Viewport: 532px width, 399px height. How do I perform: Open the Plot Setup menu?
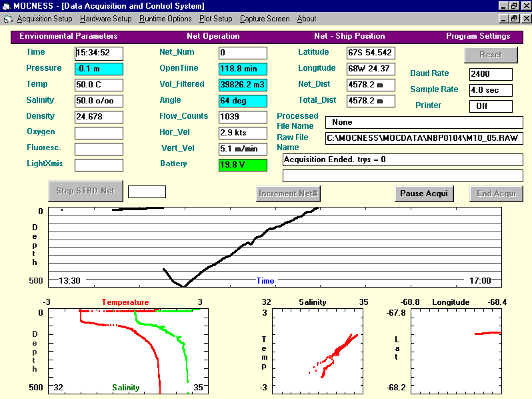tap(215, 19)
